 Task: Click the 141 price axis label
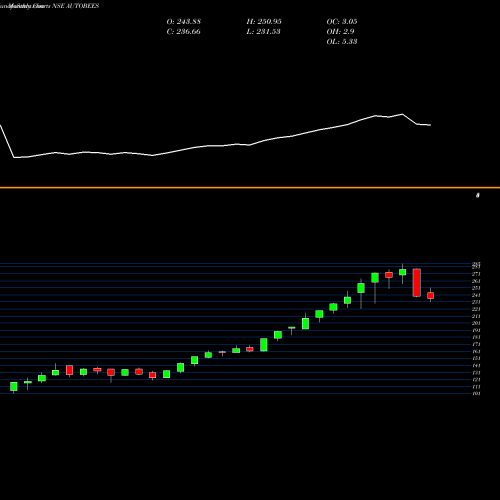[x=476, y=365]
